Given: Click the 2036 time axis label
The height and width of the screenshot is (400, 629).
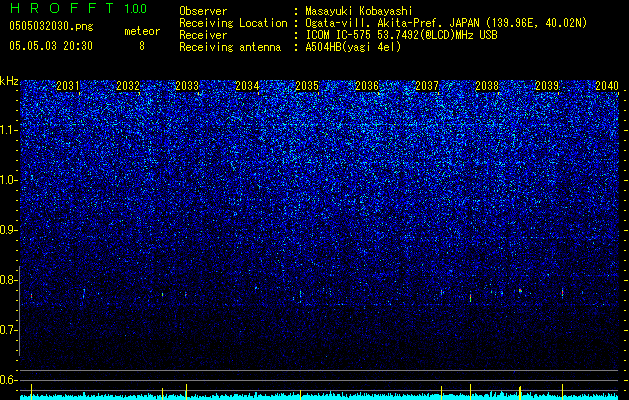Looking at the screenshot, I should click(x=367, y=86).
